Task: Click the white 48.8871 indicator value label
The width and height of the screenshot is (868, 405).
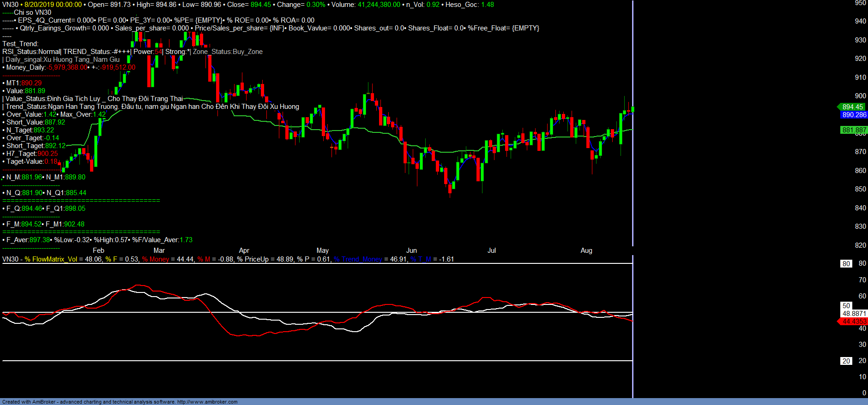Action: click(x=854, y=314)
